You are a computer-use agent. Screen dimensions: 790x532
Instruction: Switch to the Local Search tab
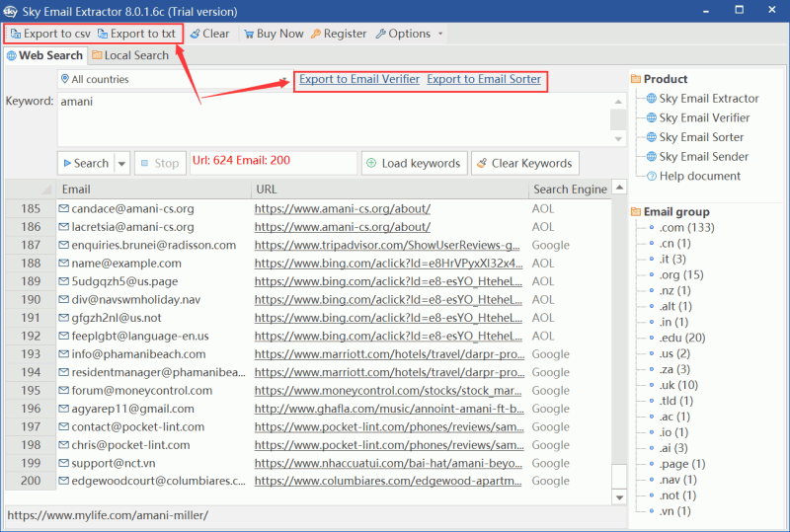click(130, 55)
